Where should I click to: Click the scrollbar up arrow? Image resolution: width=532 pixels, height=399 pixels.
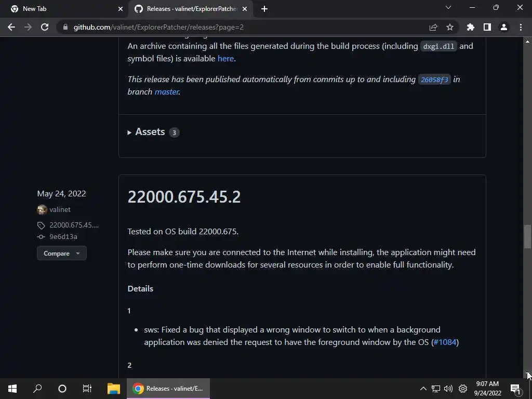(x=527, y=42)
